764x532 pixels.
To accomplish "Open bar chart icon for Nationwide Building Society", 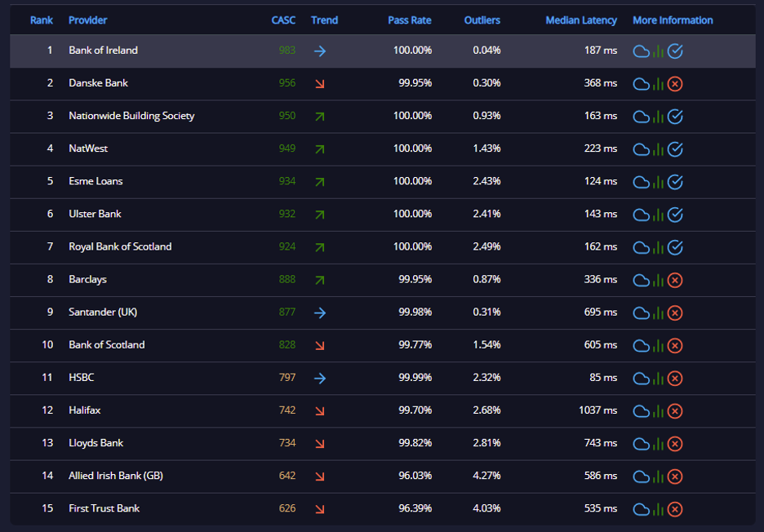I will pos(658,117).
